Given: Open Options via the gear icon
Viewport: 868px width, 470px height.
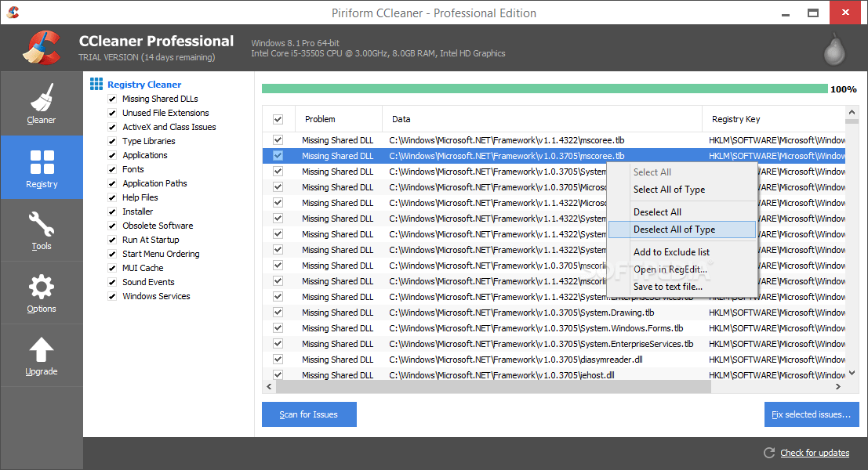Looking at the screenshot, I should pyautogui.click(x=41, y=287).
